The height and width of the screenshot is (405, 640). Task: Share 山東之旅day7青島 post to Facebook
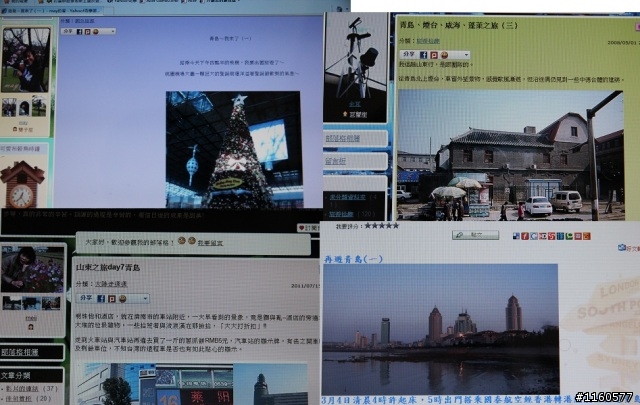pyautogui.click(x=101, y=299)
